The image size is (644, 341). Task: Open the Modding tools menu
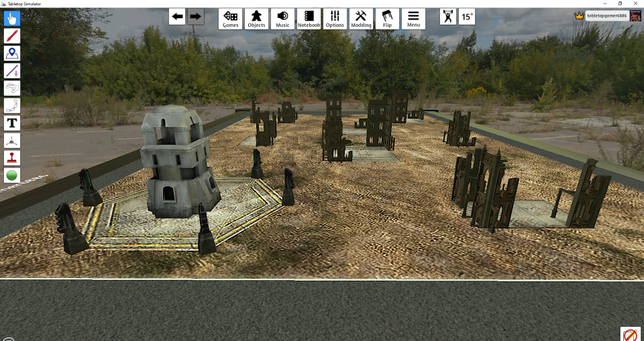point(361,19)
